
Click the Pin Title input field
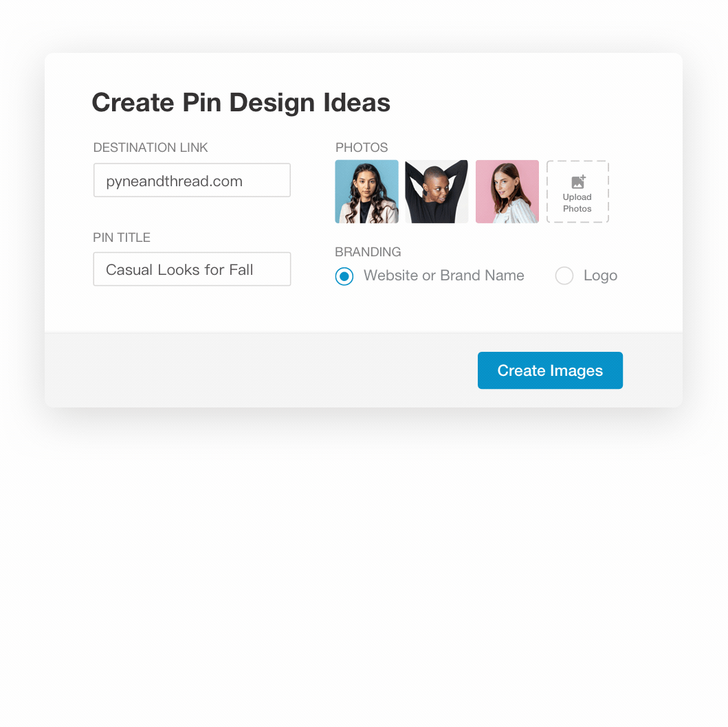click(192, 269)
